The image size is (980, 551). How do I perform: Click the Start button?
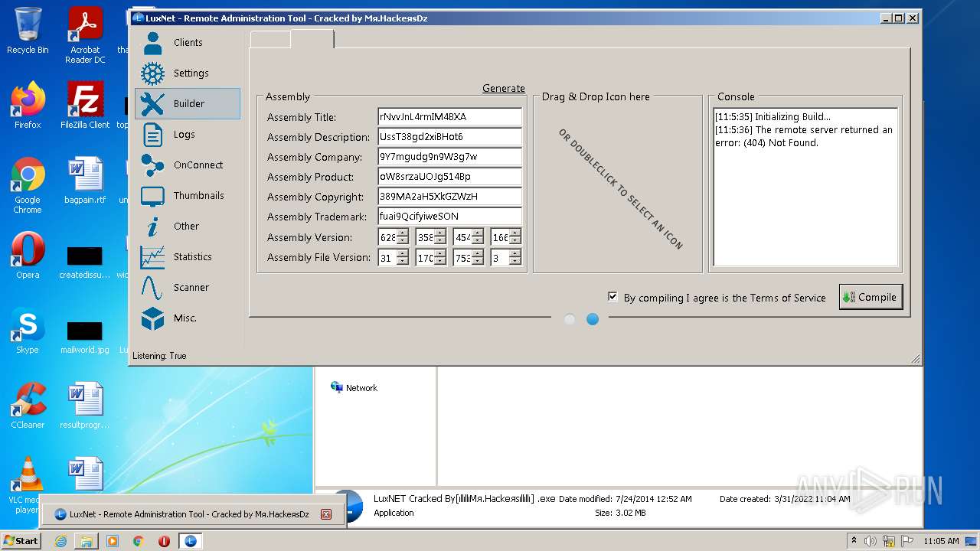point(21,541)
